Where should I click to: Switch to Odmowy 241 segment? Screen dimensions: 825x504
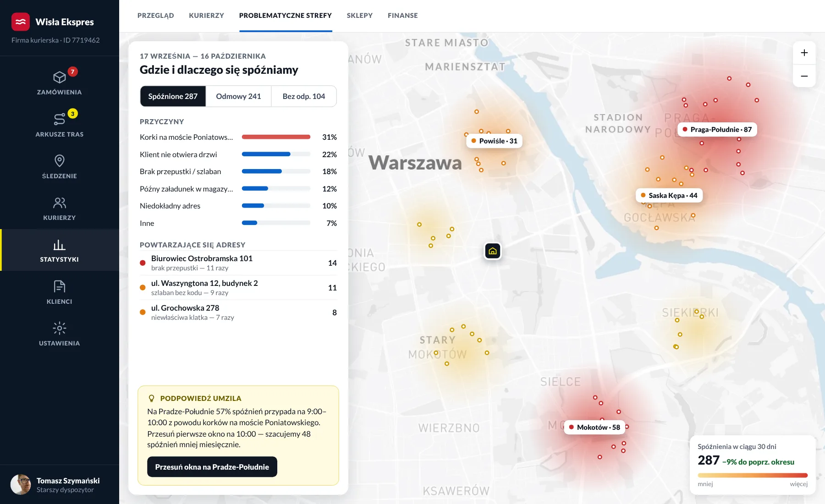[238, 96]
